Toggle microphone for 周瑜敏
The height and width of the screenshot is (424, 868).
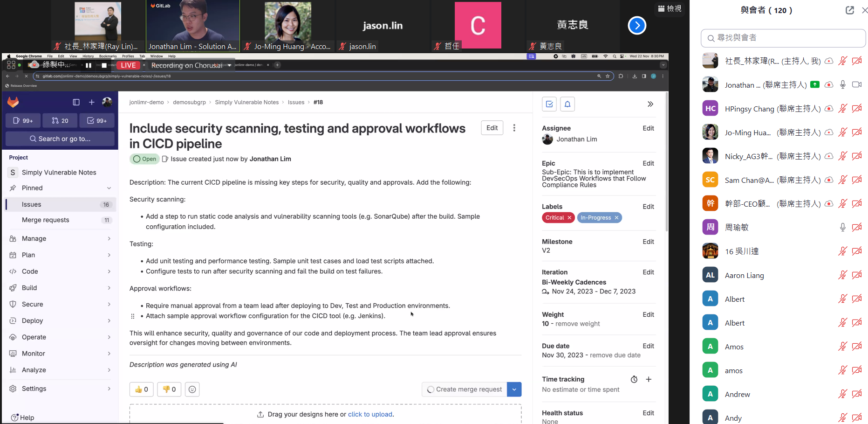click(842, 227)
